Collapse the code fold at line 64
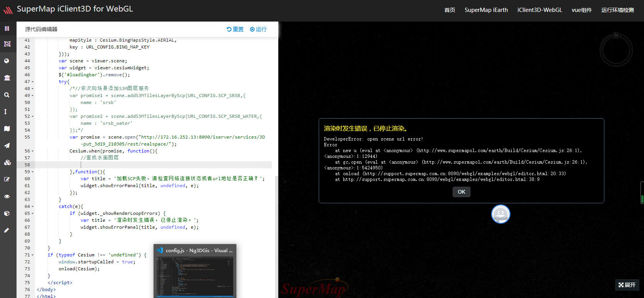Image resolution: width=644 pixels, height=298 pixels. (33, 206)
